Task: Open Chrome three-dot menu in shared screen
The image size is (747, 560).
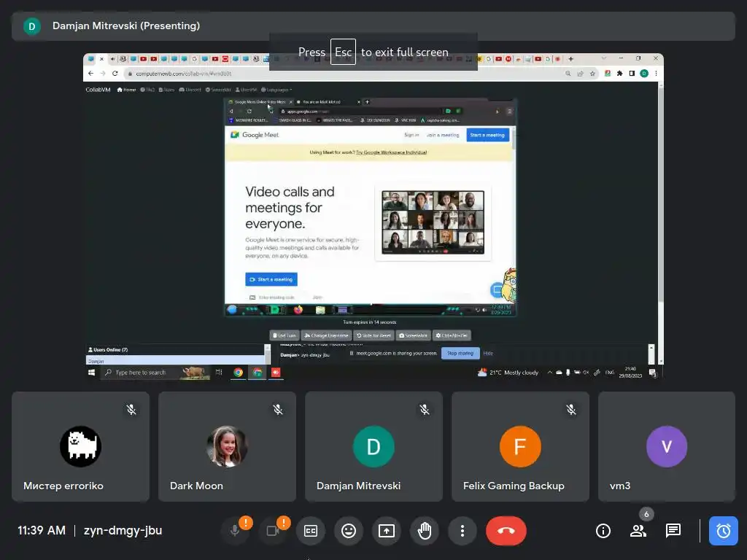Action: [656, 74]
